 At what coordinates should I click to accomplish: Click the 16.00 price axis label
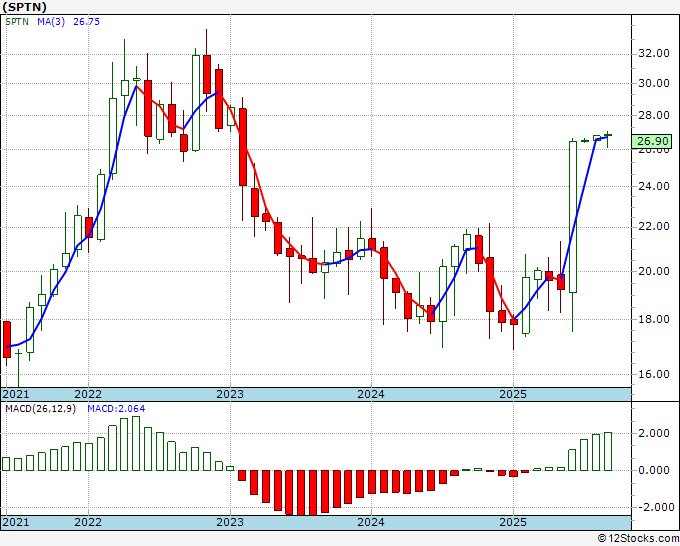point(652,374)
